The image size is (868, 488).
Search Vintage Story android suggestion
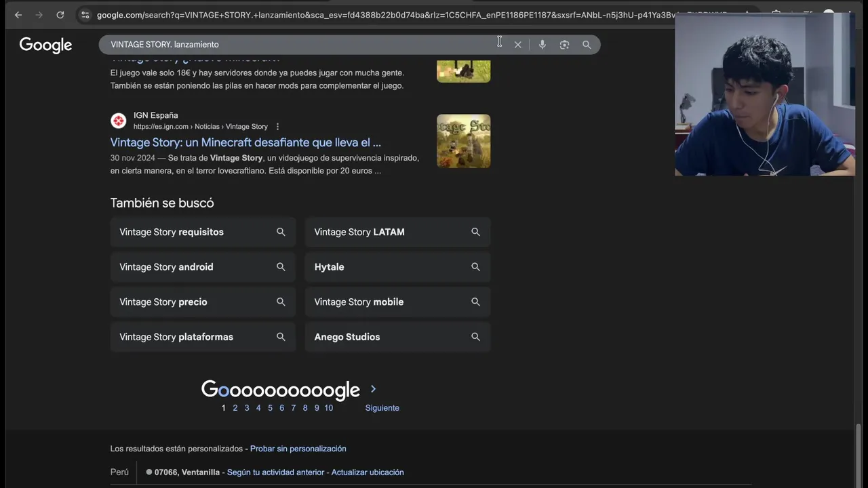[203, 267]
